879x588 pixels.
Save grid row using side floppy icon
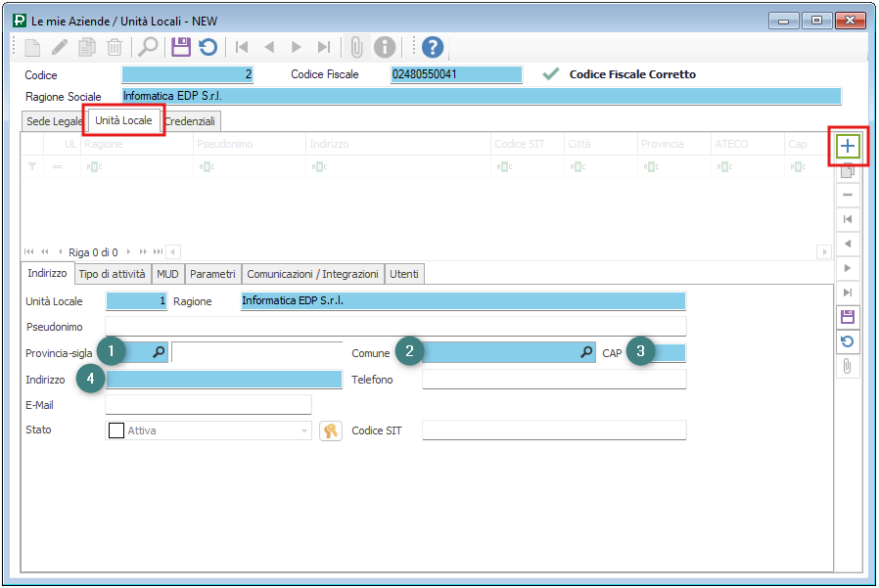848,317
